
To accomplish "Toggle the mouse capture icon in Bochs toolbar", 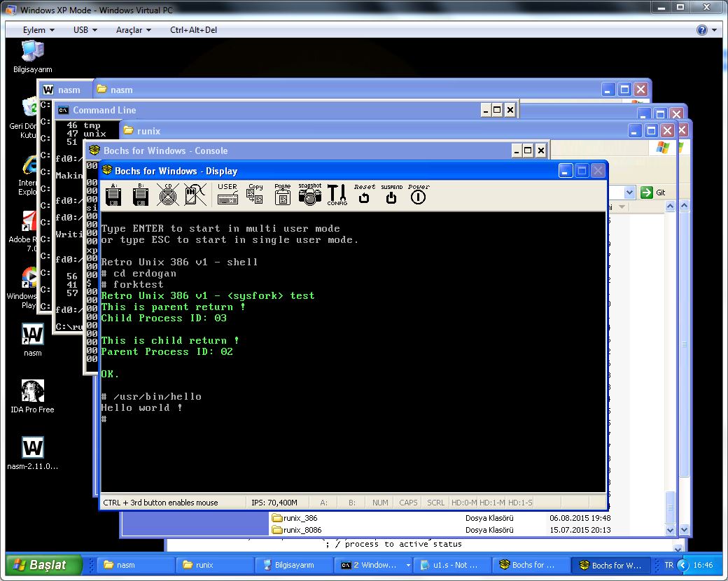I will pos(195,195).
